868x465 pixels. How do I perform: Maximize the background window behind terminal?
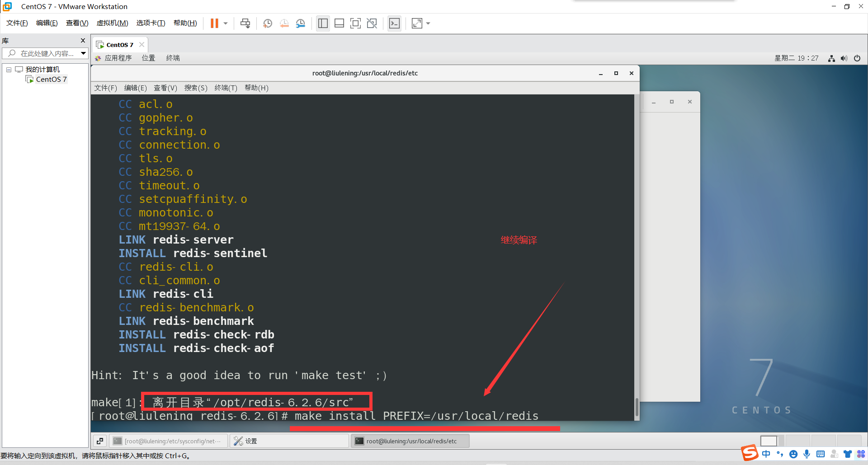672,102
